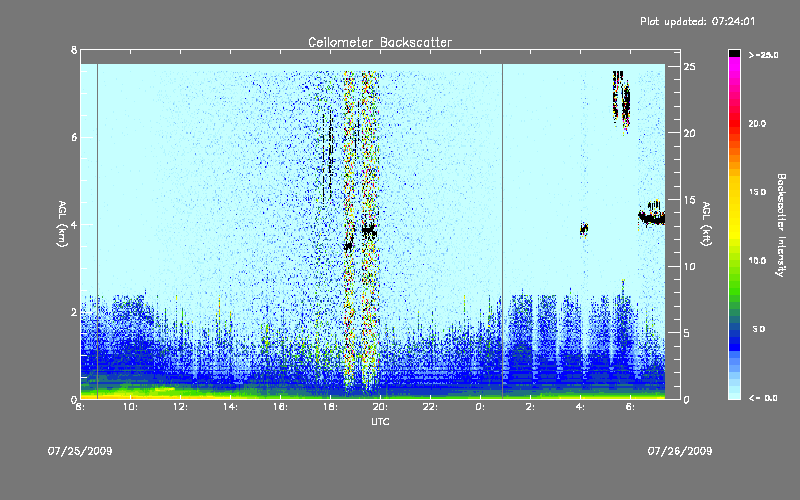Click the 14: tick label on time axis

click(x=231, y=407)
